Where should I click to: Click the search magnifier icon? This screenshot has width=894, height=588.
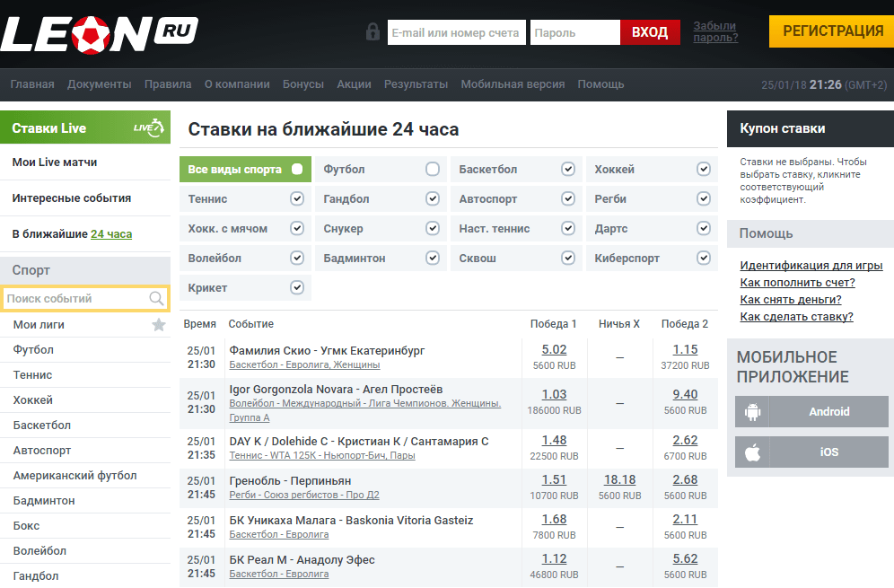[x=157, y=299]
